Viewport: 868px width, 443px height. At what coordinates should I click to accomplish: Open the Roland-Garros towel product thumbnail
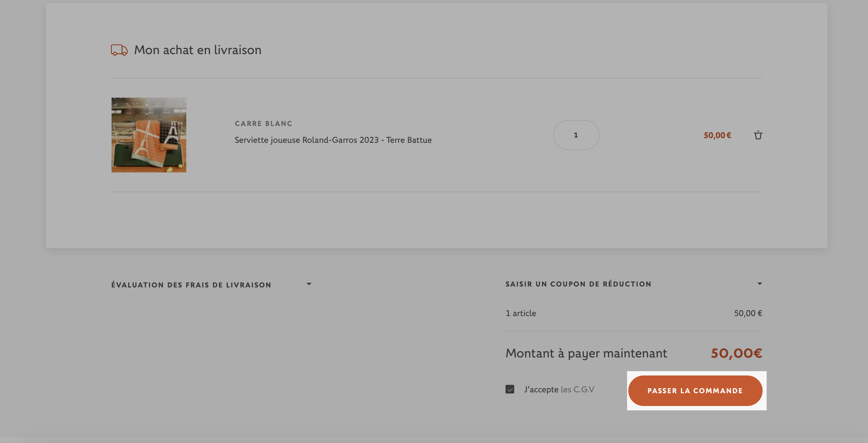tap(149, 135)
